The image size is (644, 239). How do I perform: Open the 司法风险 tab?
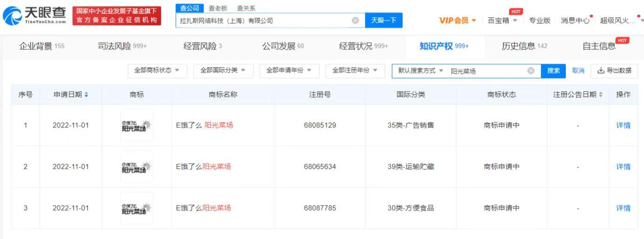click(122, 46)
